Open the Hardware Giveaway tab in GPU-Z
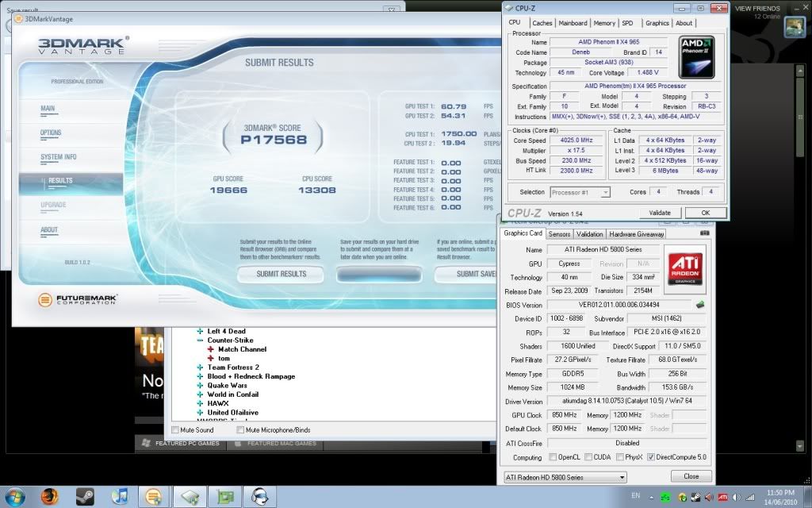This screenshot has height=508, width=812. pyautogui.click(x=637, y=234)
